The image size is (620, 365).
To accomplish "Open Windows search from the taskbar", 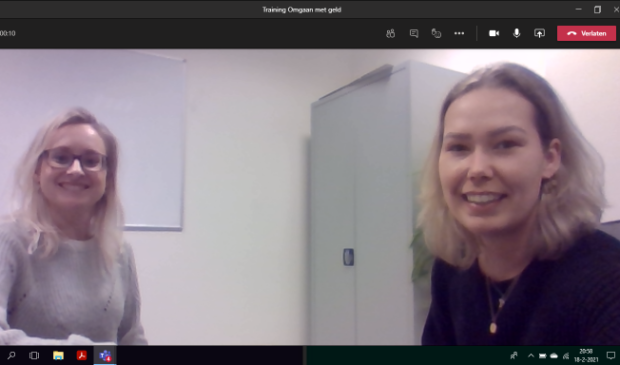I will (x=11, y=356).
